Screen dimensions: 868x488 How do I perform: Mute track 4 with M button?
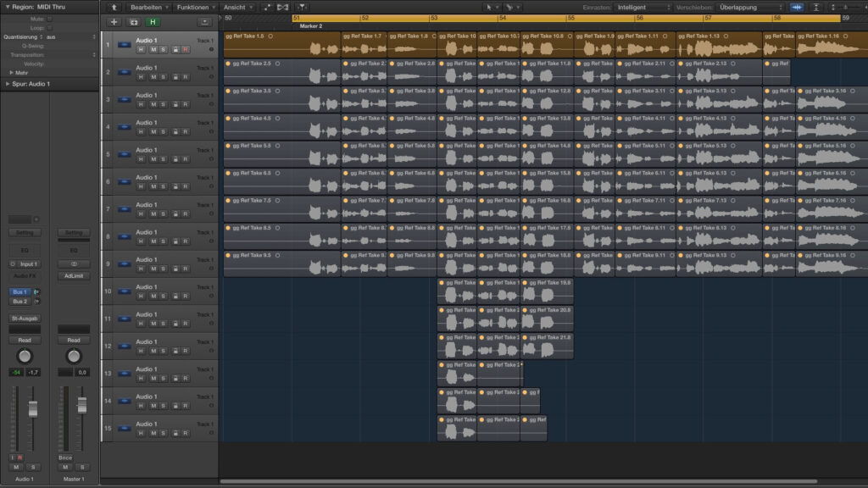click(153, 132)
